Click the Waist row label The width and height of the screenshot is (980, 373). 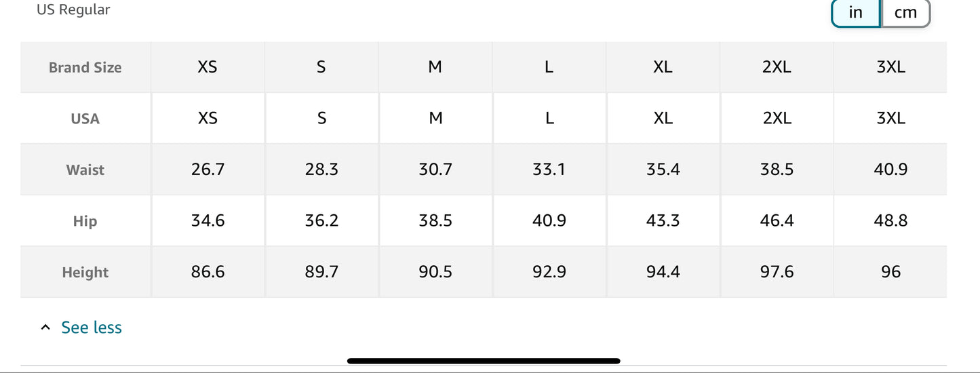coord(85,170)
